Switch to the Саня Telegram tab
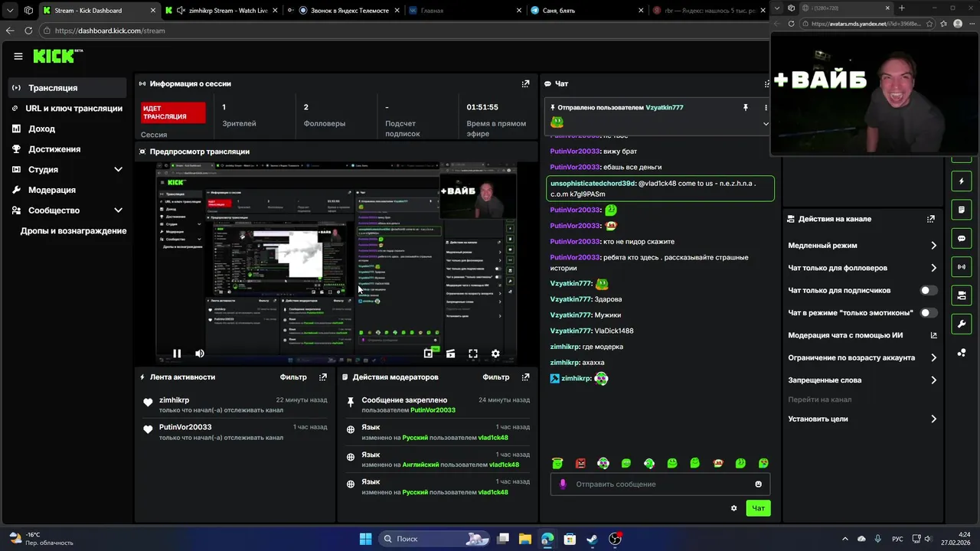 (586, 11)
